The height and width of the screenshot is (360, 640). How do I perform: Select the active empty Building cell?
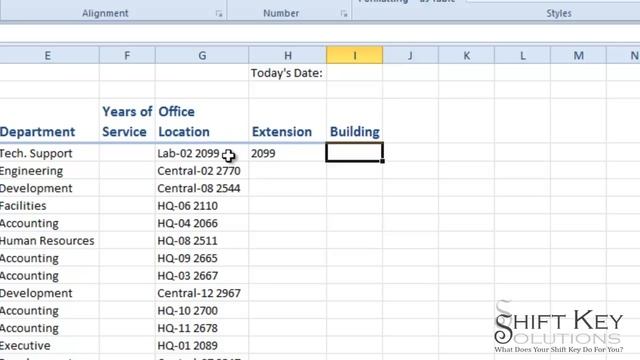click(354, 153)
